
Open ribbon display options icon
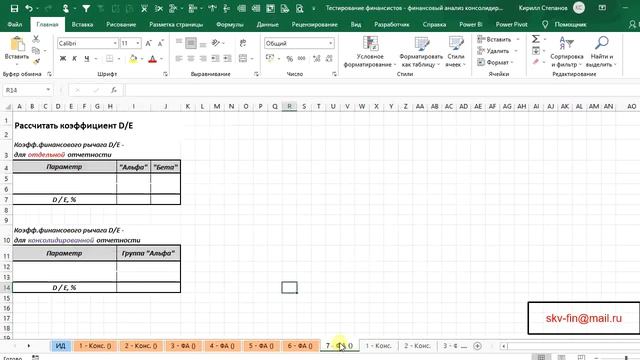tap(602, 8)
